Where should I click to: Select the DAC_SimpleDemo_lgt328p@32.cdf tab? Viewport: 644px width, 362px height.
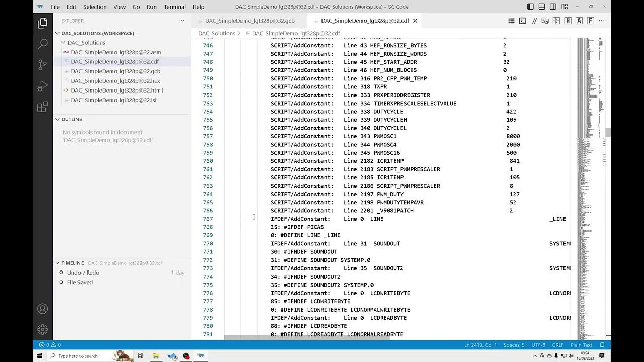[x=365, y=21]
